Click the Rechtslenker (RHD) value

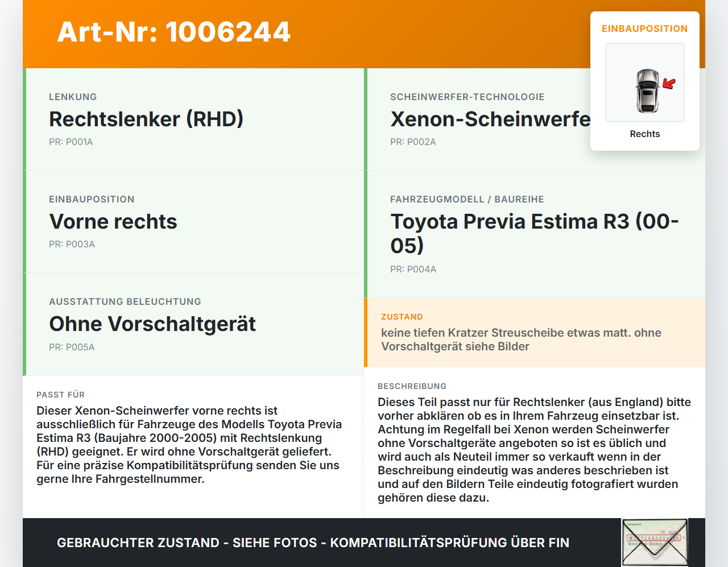coord(146,119)
